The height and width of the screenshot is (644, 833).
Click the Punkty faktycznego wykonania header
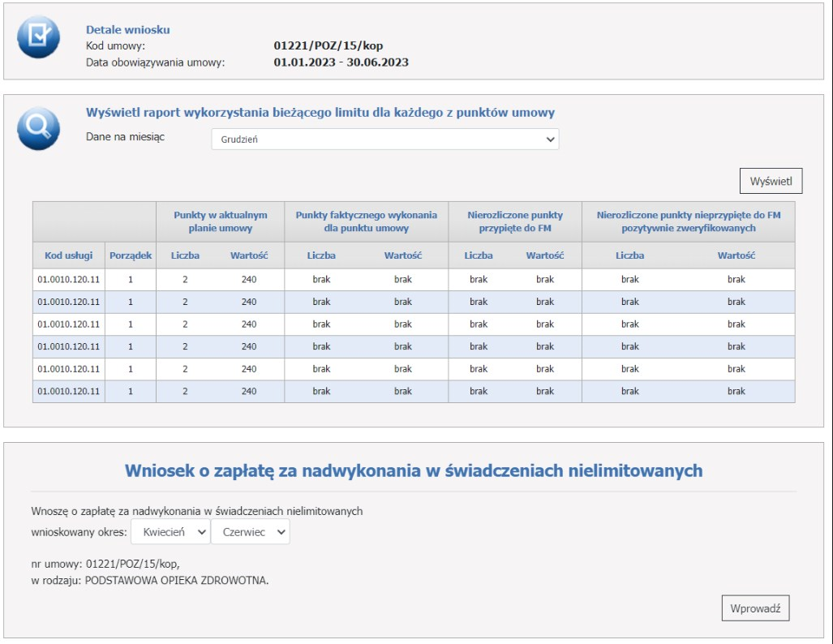(x=366, y=221)
